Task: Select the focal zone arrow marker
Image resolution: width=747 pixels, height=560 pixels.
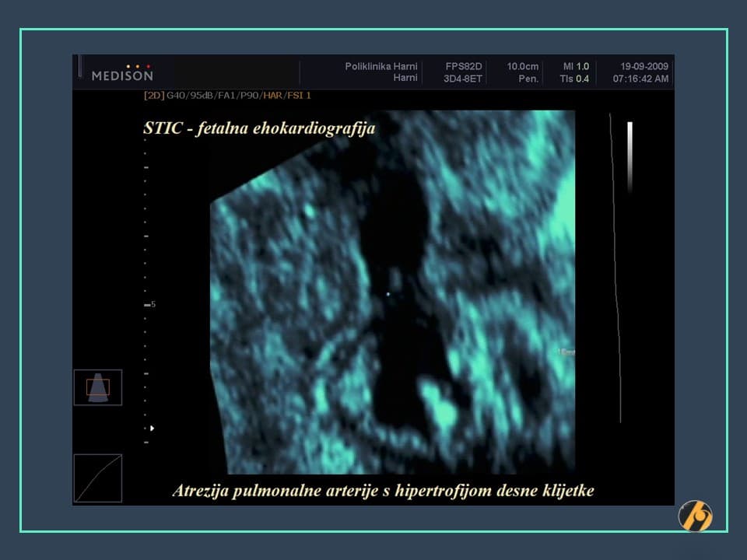Action: (x=153, y=427)
